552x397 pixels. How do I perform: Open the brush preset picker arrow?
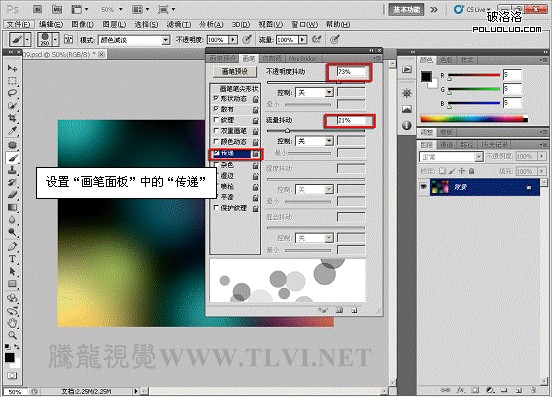click(x=55, y=39)
